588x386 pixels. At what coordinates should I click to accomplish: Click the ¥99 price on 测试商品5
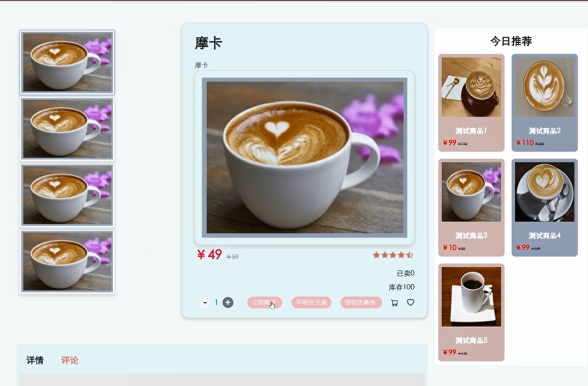click(450, 352)
